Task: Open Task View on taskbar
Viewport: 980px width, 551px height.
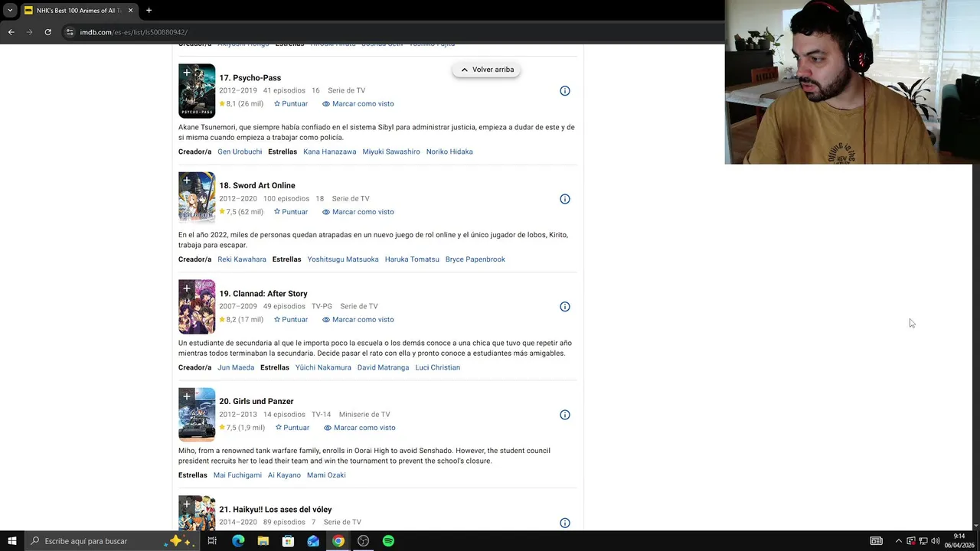Action: coord(212,541)
